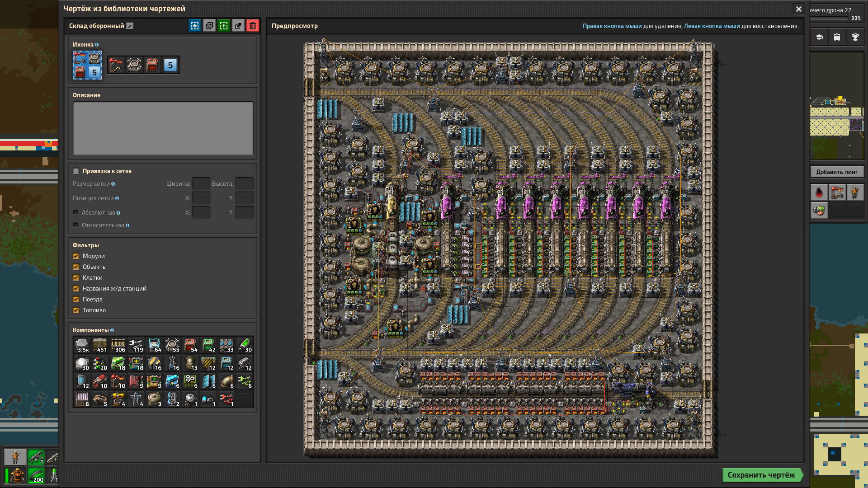The height and width of the screenshot is (488, 868).
Task: Enable the Привязка к сетке checkbox
Action: [x=76, y=171]
